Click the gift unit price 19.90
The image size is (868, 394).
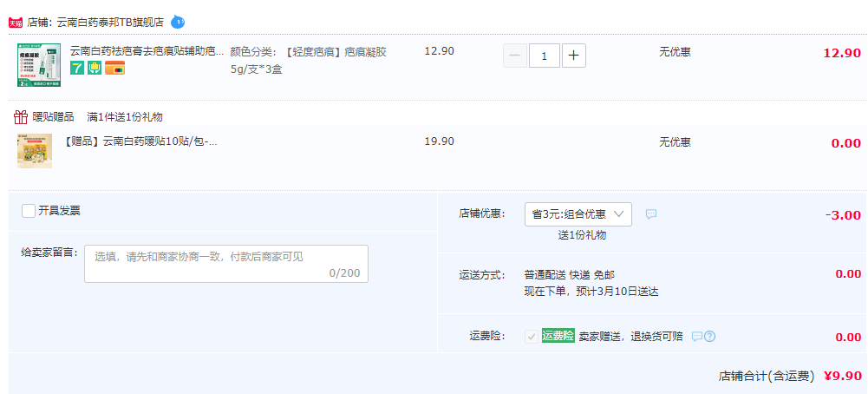[x=440, y=141]
